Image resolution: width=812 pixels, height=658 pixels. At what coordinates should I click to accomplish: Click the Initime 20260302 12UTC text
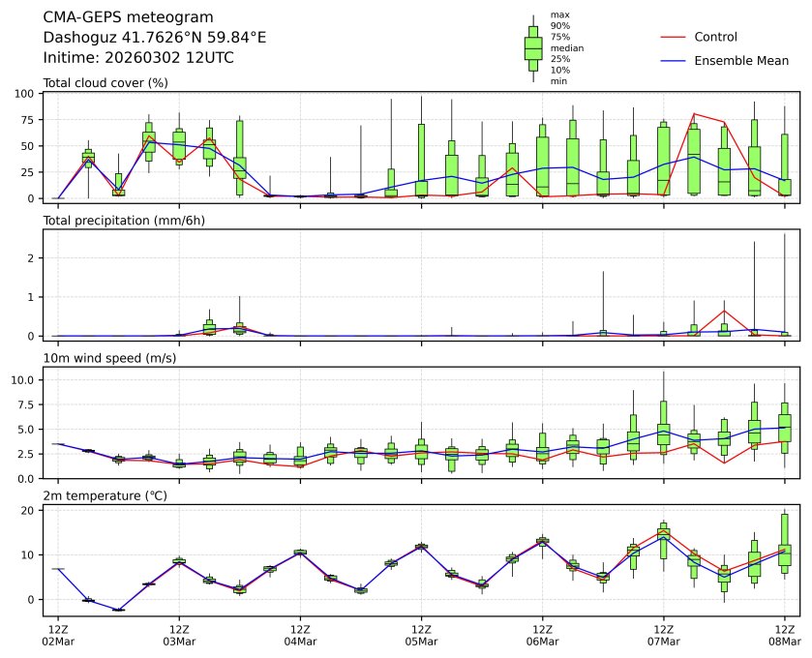coord(138,58)
